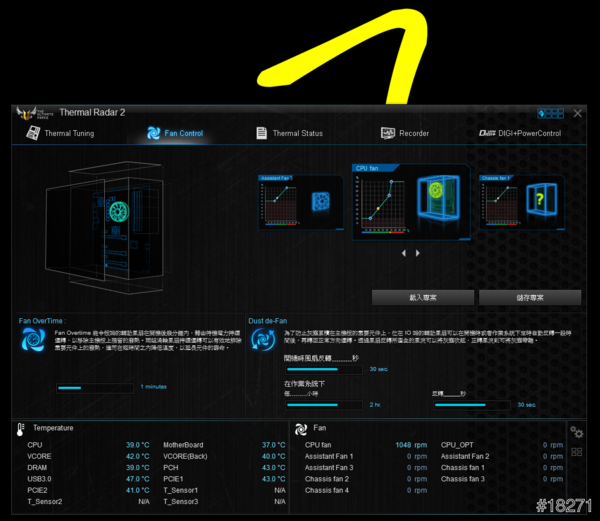Click the Dust de-Fan heading
Screen dimensions: 600x521
point(267,321)
